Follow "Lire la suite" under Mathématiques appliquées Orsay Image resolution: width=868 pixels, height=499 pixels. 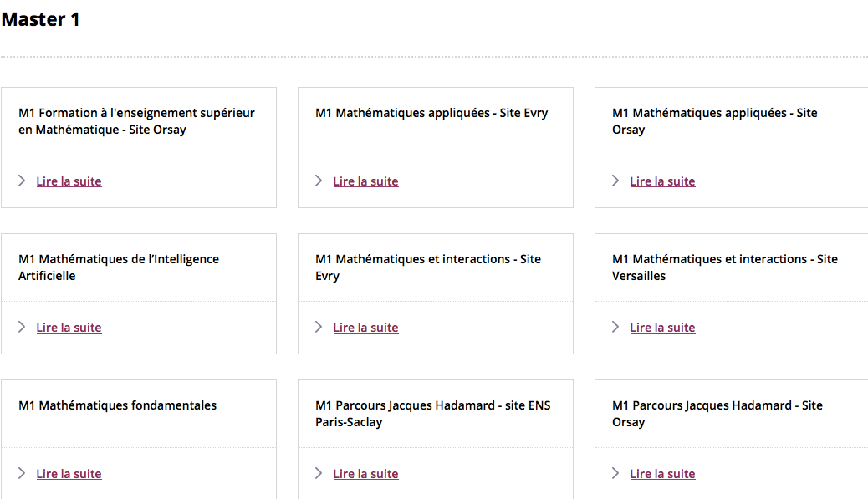pyautogui.click(x=662, y=181)
